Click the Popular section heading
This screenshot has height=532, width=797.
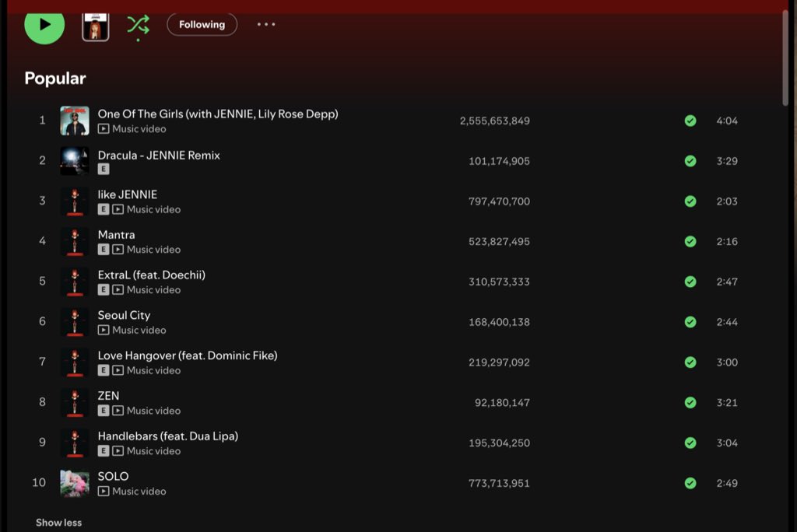click(x=55, y=79)
